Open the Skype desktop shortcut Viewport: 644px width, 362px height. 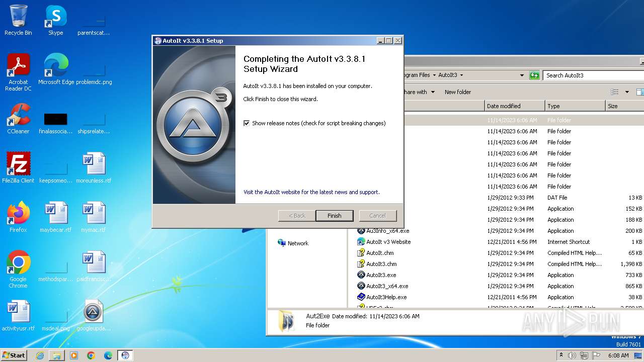coord(55,20)
